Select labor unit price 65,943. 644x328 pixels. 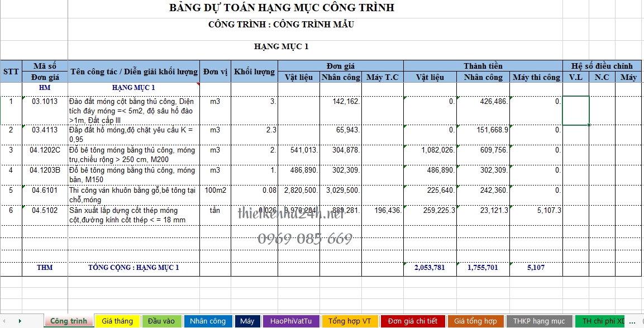tap(341, 135)
